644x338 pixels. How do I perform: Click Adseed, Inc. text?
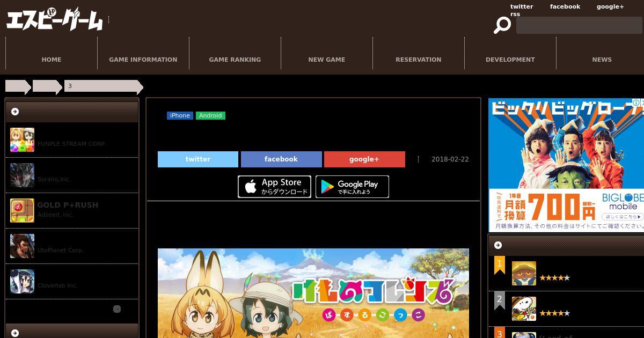(55, 215)
